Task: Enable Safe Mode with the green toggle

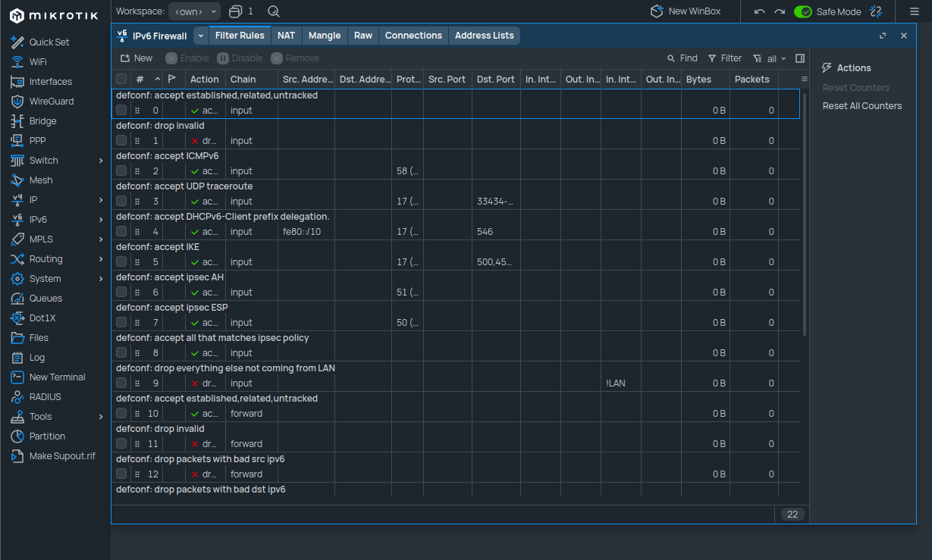Action: [803, 11]
